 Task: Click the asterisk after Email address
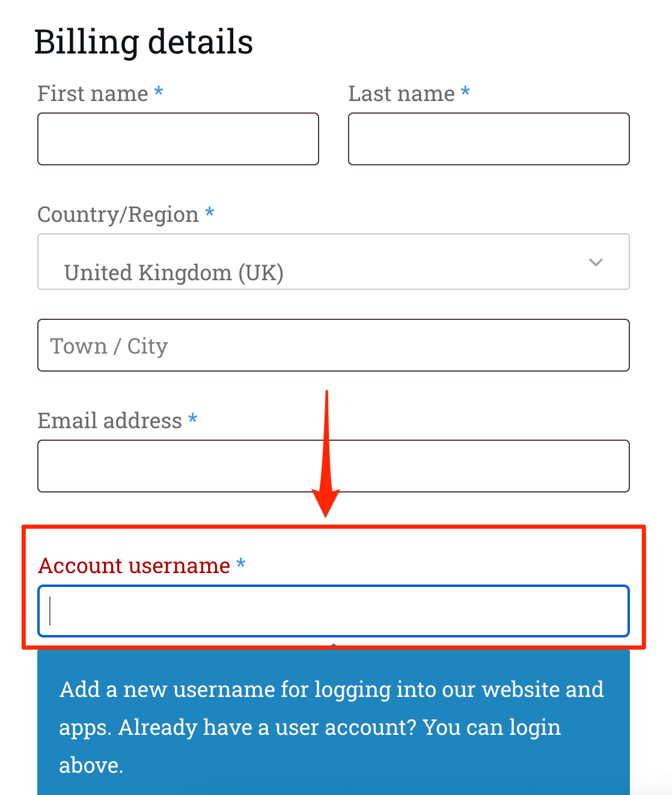193,419
